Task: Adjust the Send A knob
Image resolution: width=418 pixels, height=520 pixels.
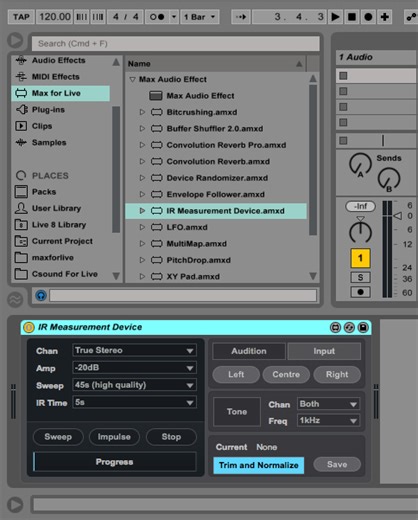Action: [x=360, y=164]
